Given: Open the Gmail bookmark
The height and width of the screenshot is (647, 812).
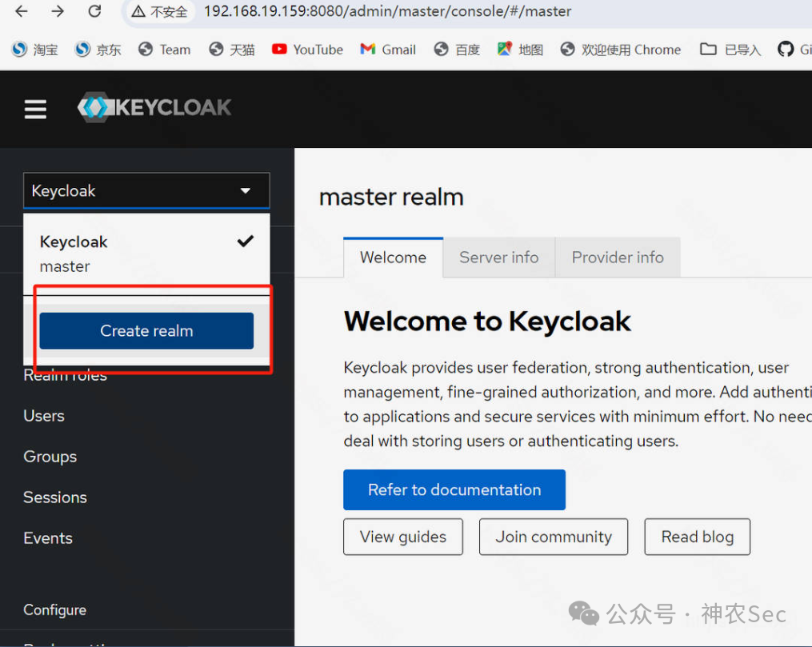Looking at the screenshot, I should tap(388, 50).
